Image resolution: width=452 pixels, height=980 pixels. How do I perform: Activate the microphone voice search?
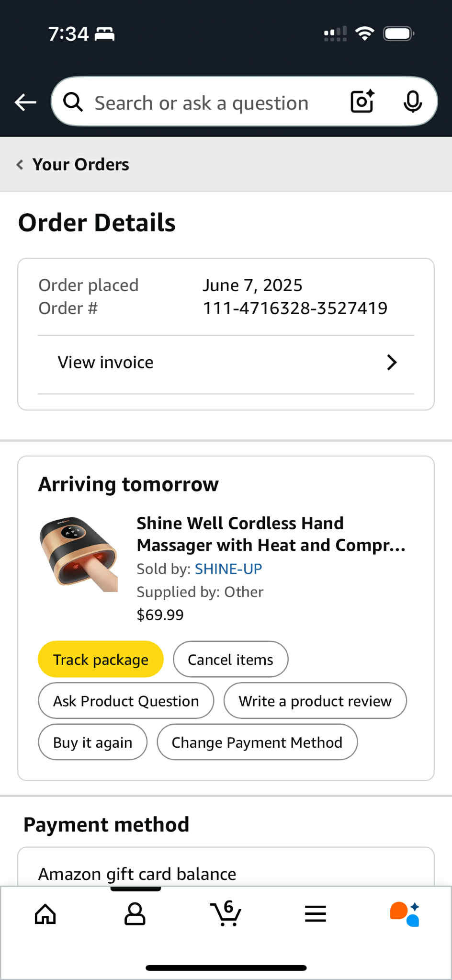(412, 102)
